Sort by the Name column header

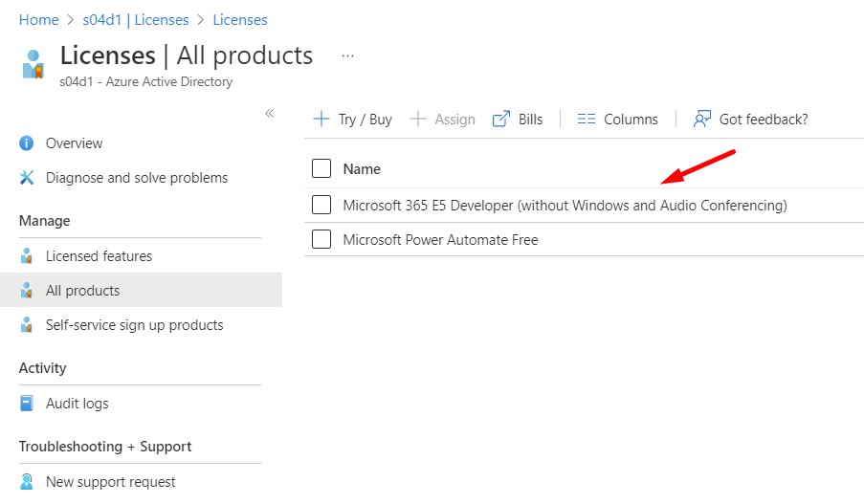coord(362,169)
